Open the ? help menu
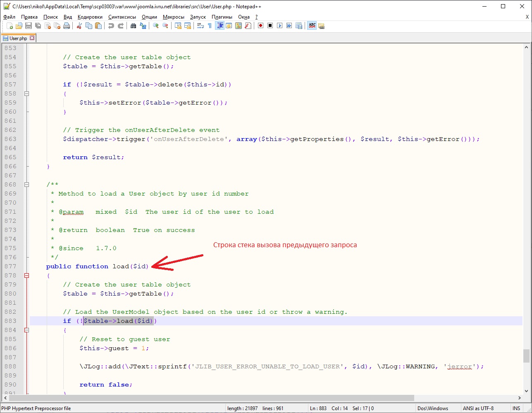 coord(257,17)
